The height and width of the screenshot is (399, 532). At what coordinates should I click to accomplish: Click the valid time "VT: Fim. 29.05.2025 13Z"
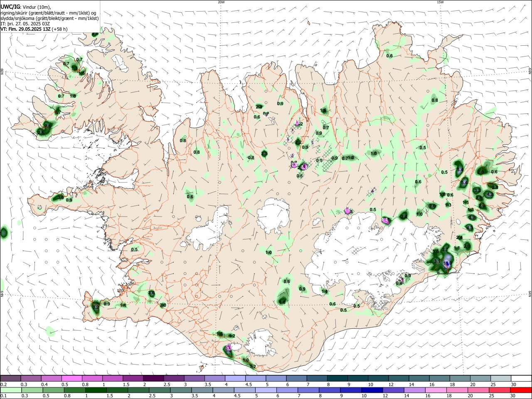pos(25,29)
